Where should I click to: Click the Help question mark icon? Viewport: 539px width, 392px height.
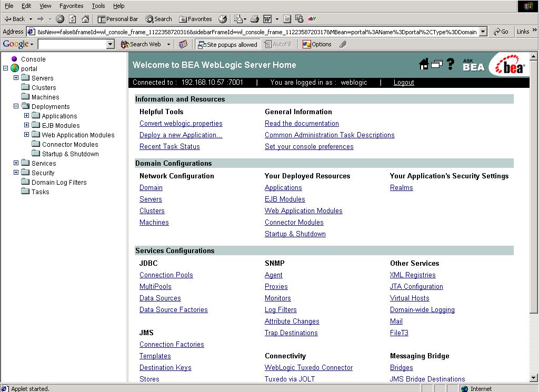tap(451, 64)
